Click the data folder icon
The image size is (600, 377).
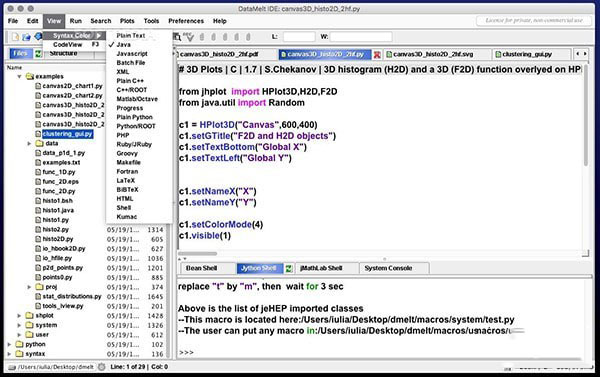point(39,144)
